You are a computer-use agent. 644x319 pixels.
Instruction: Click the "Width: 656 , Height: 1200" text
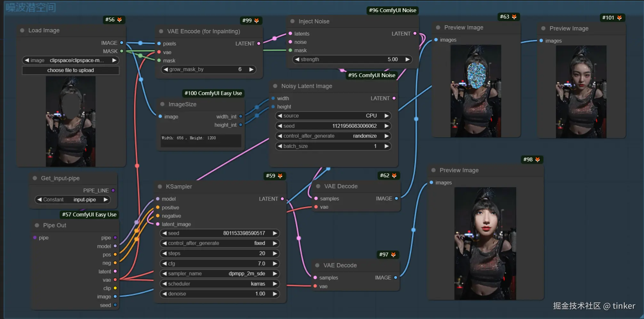click(189, 138)
